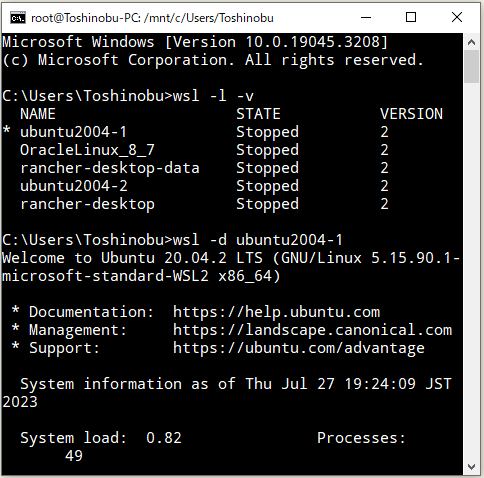Viewport: 484px width, 478px height.
Task: Click the System load value 0.82
Action: pos(164,438)
